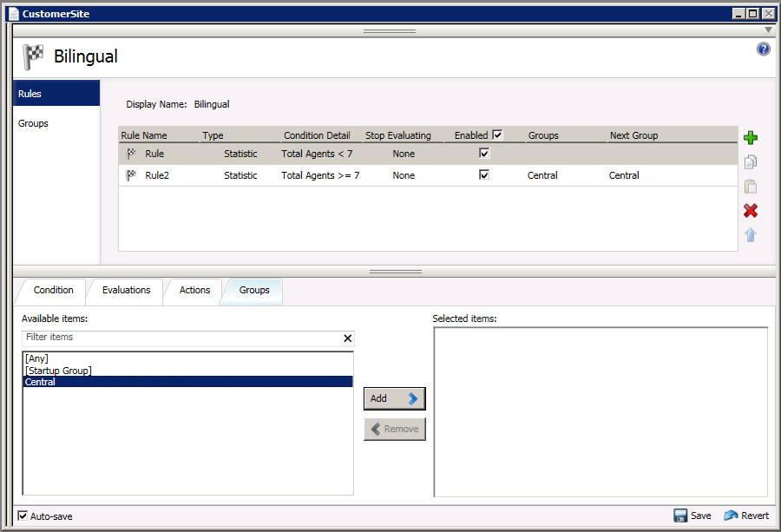The height and width of the screenshot is (532, 781).
Task: Toggle the Enabled header checkbox
Action: tap(497, 135)
